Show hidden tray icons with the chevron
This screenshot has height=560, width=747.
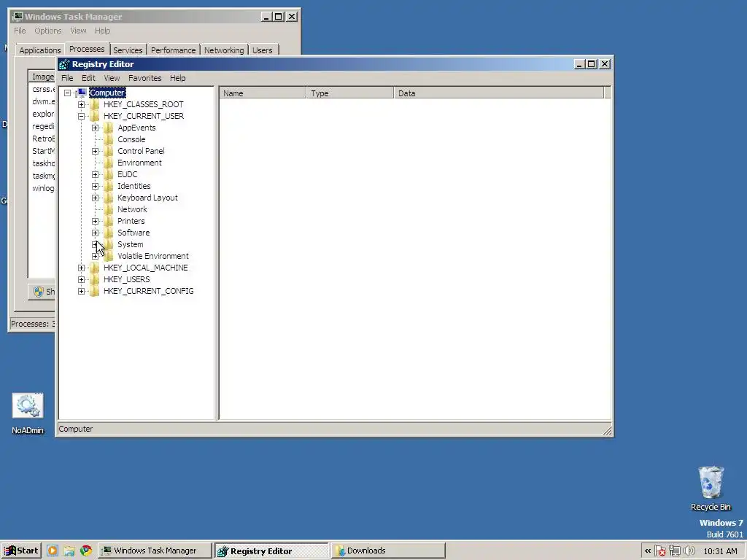point(648,551)
